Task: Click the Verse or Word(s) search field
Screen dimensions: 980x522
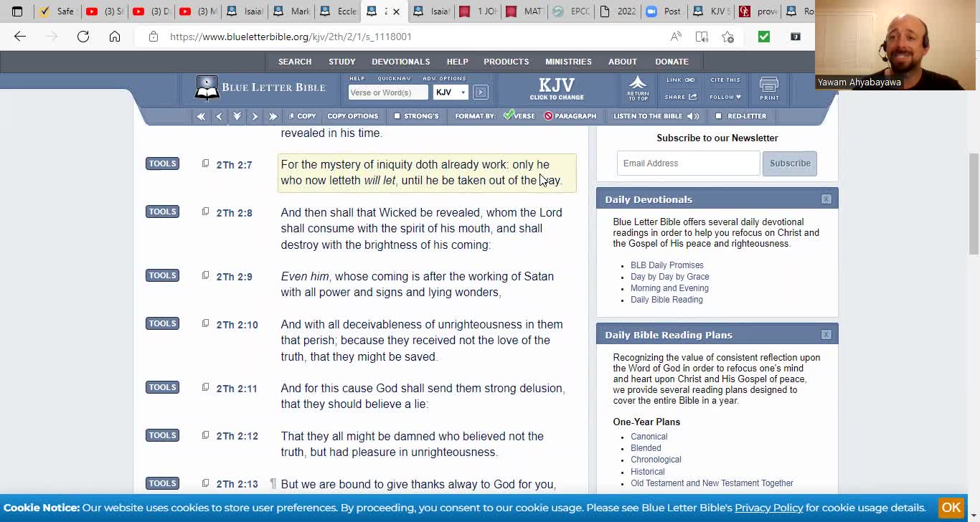Action: pyautogui.click(x=388, y=92)
